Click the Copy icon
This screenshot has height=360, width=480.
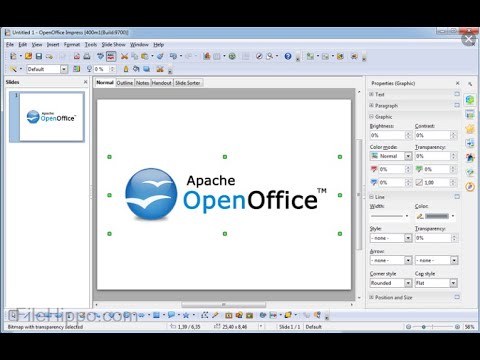tap(135, 56)
